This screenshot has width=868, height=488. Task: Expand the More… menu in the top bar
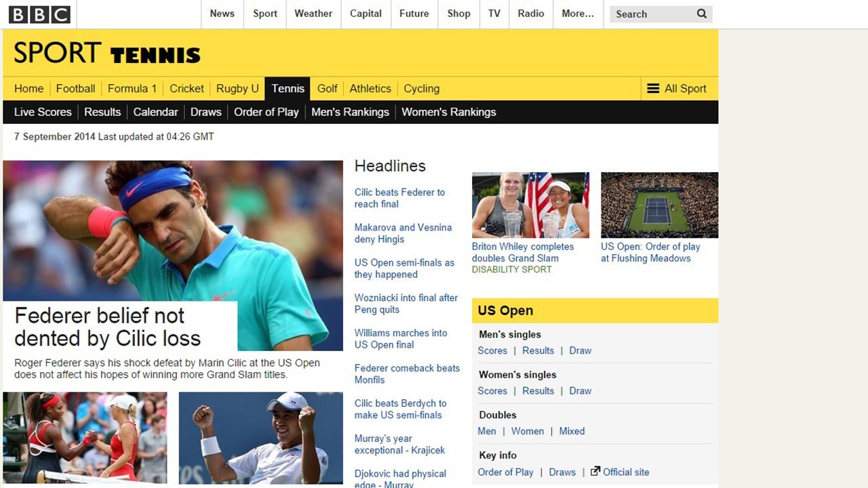[x=578, y=14]
